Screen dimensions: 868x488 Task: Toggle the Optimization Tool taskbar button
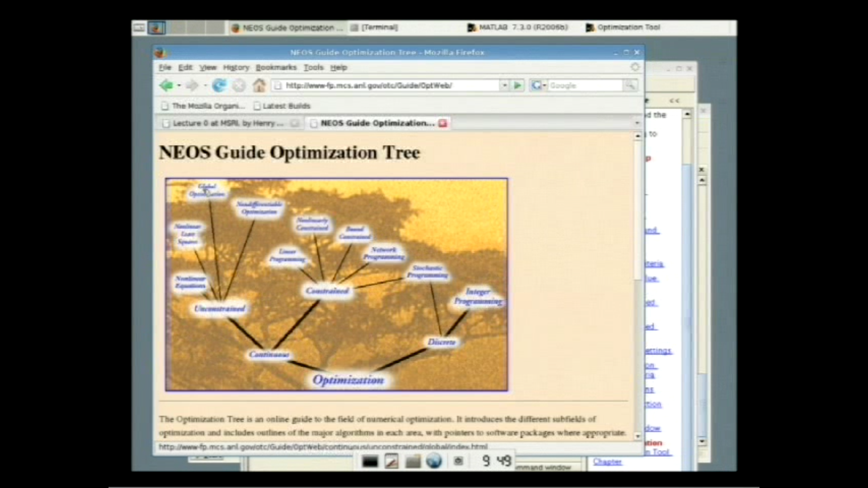[x=625, y=28]
